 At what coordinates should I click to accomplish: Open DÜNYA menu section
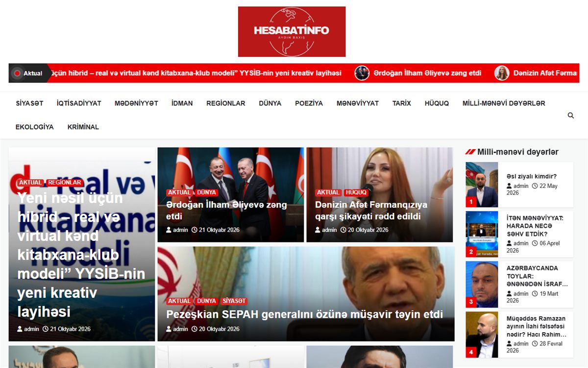click(x=270, y=103)
